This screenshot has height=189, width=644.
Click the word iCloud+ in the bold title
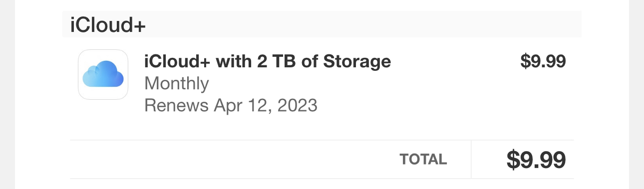tap(177, 61)
